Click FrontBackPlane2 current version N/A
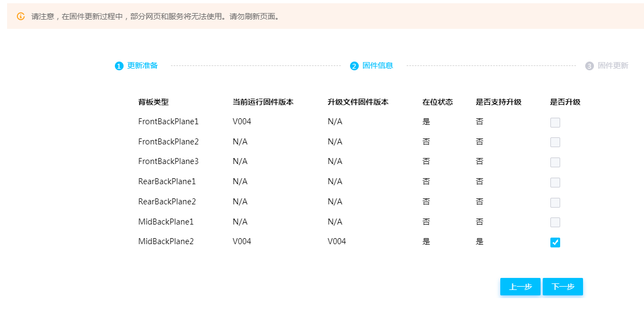 click(x=240, y=142)
